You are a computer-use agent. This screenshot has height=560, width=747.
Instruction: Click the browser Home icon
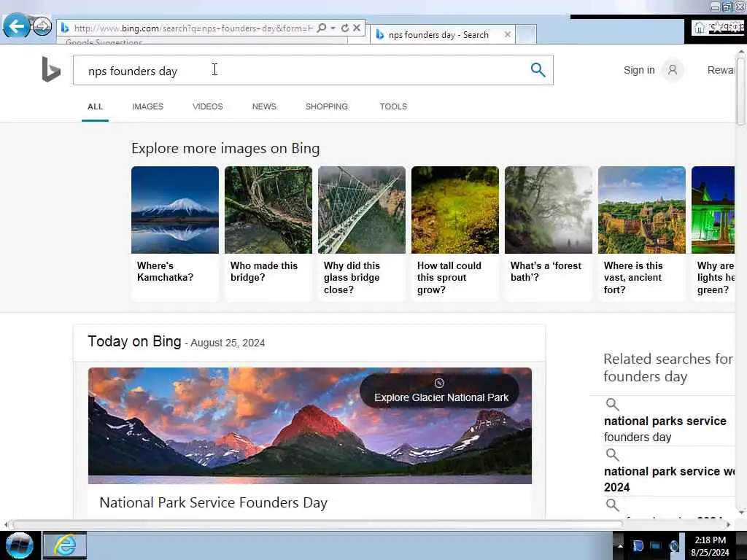(699, 28)
